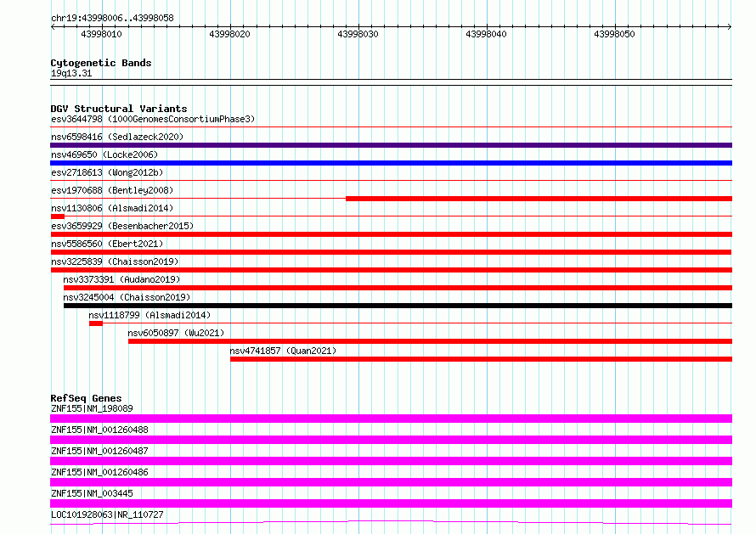Open the ZNF155|NM_001260486 gene label
756x534 pixels.
(x=99, y=472)
